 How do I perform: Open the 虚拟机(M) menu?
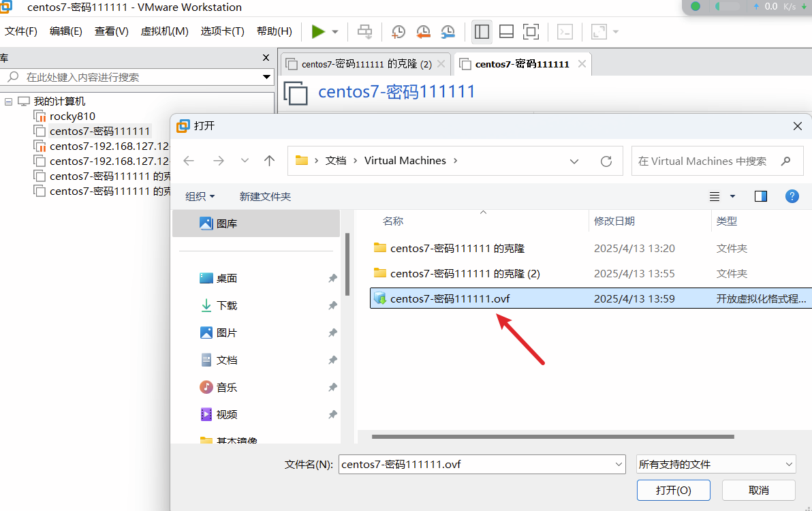pos(164,31)
